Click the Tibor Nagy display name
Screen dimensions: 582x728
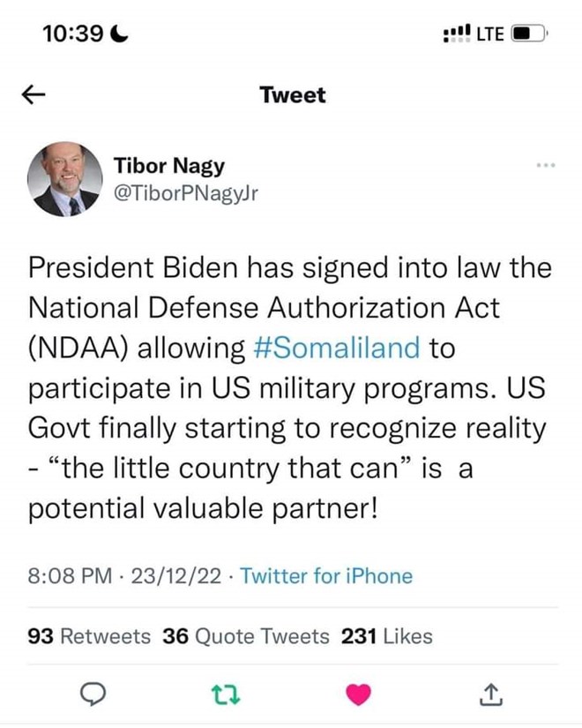click(169, 165)
